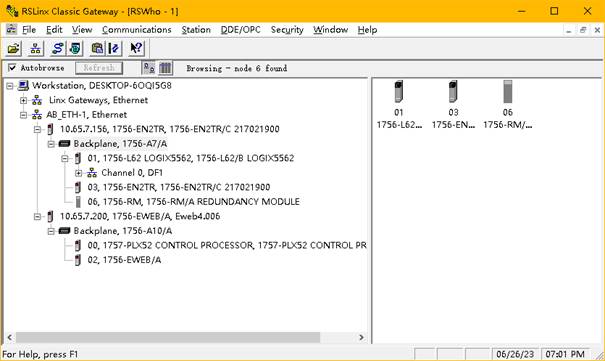Select 06, 1756-RM redundancy module tree item
This screenshot has height=361, width=605.
[193, 202]
